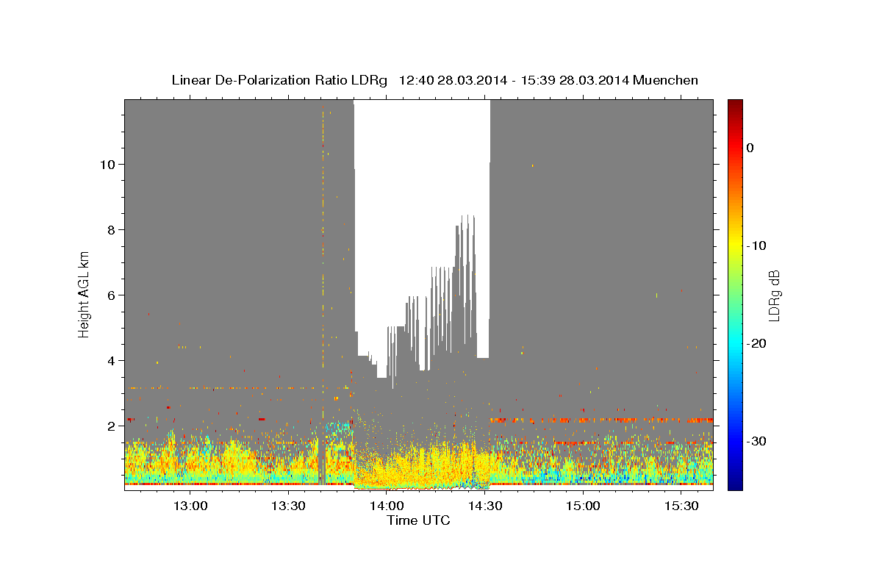
Task: Click the 14:00 time tick label
Action: point(387,506)
